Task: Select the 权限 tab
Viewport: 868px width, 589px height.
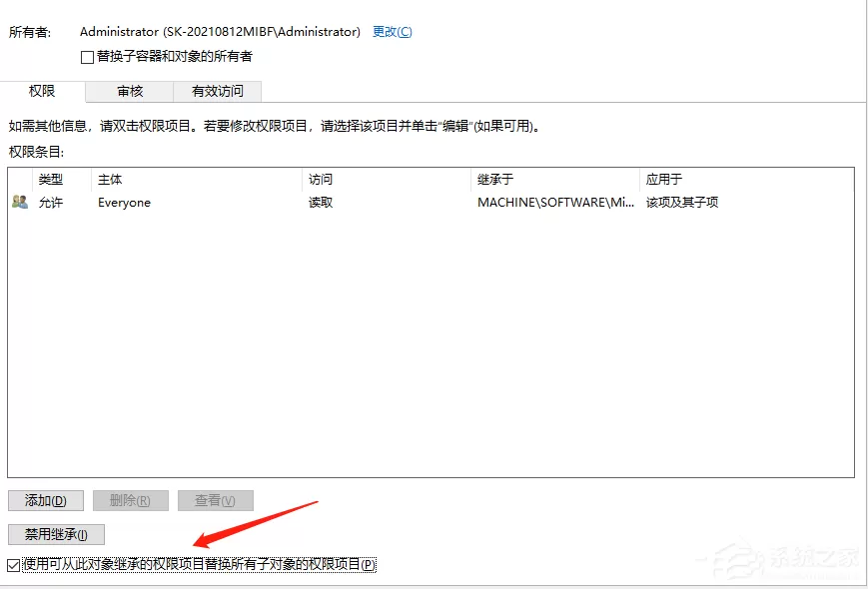Action: (x=42, y=91)
